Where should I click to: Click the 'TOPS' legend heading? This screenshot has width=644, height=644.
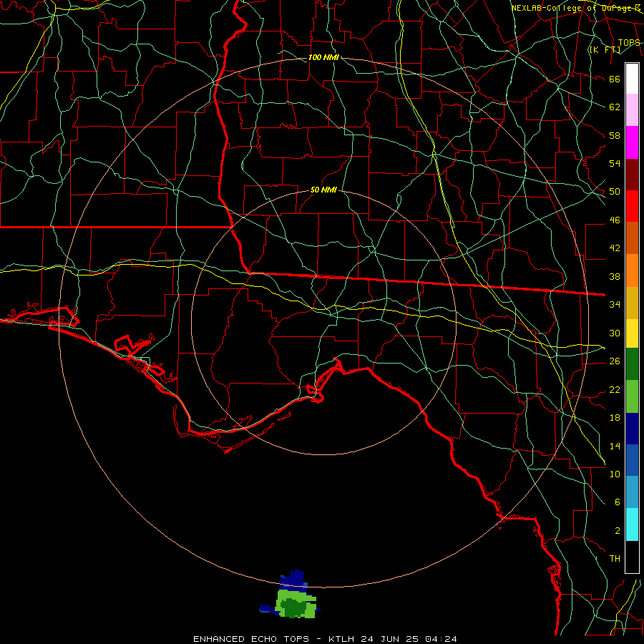pos(629,42)
